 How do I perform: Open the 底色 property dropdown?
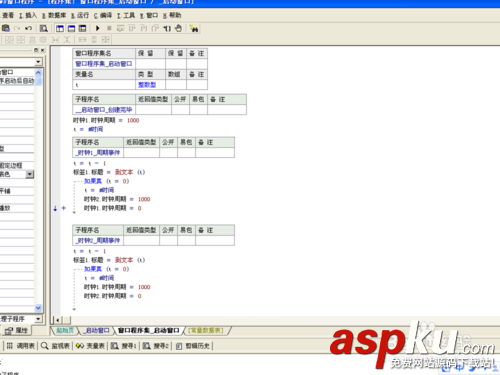click(x=30, y=174)
